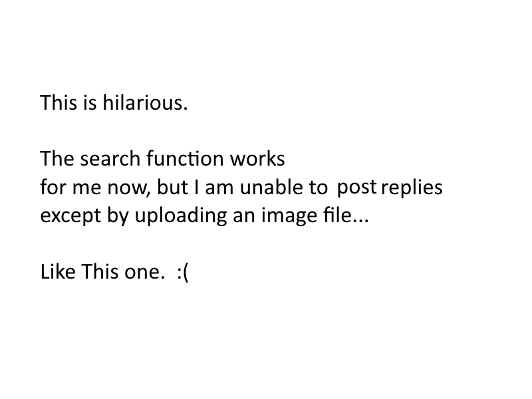Screen dimensions: 532x399
Task: Click the word 'replies'
Action: (x=412, y=188)
